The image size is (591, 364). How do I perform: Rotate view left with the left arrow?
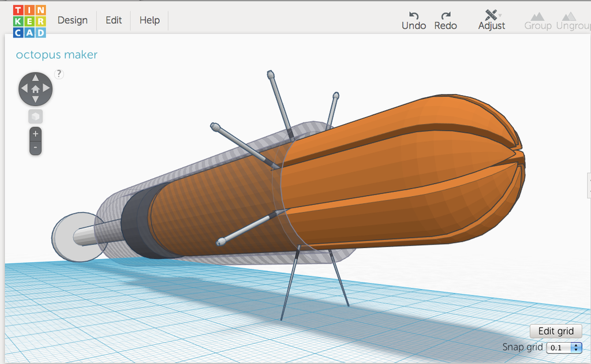click(x=24, y=89)
